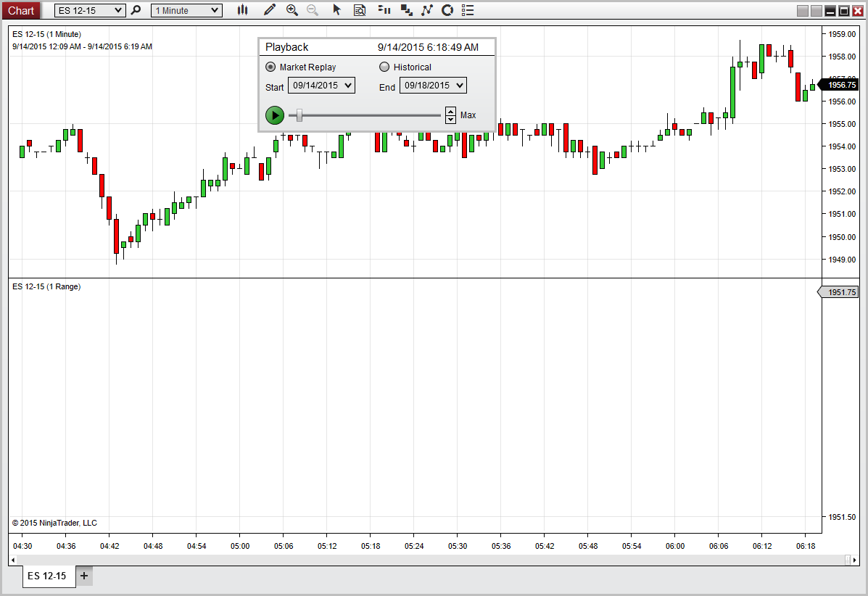Click the ES 12-15 (1 Minute) panel label
Screen dimensions: 868x596
pyautogui.click(x=46, y=34)
